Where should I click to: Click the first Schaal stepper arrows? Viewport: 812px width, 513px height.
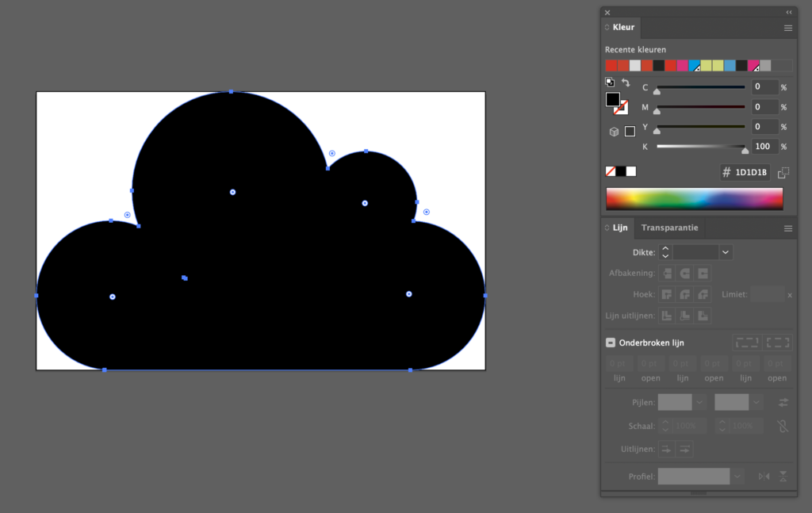click(665, 426)
